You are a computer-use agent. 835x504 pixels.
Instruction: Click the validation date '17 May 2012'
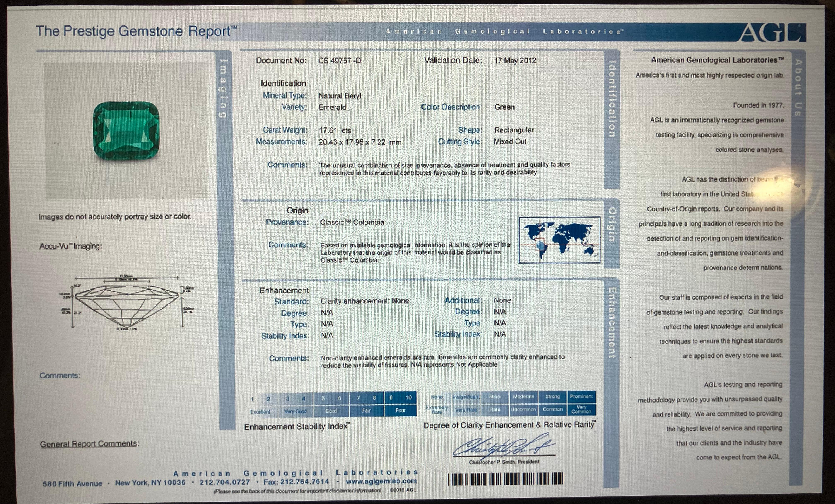515,61
